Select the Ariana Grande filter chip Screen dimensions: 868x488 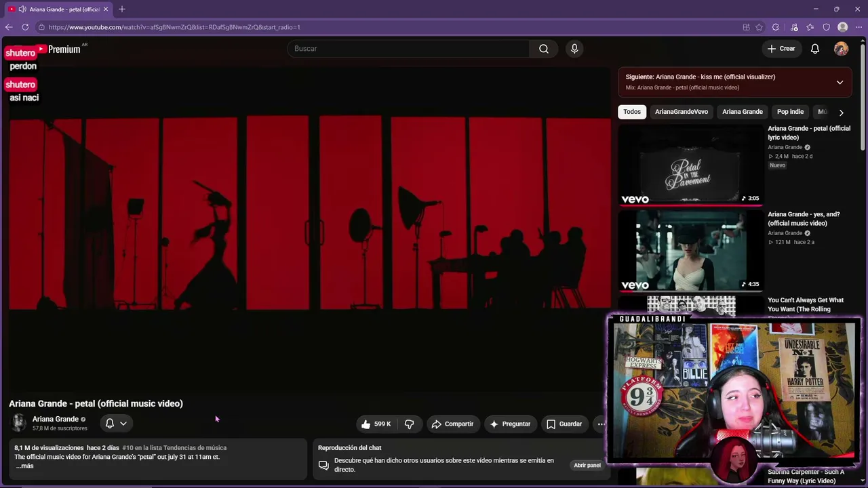743,112
